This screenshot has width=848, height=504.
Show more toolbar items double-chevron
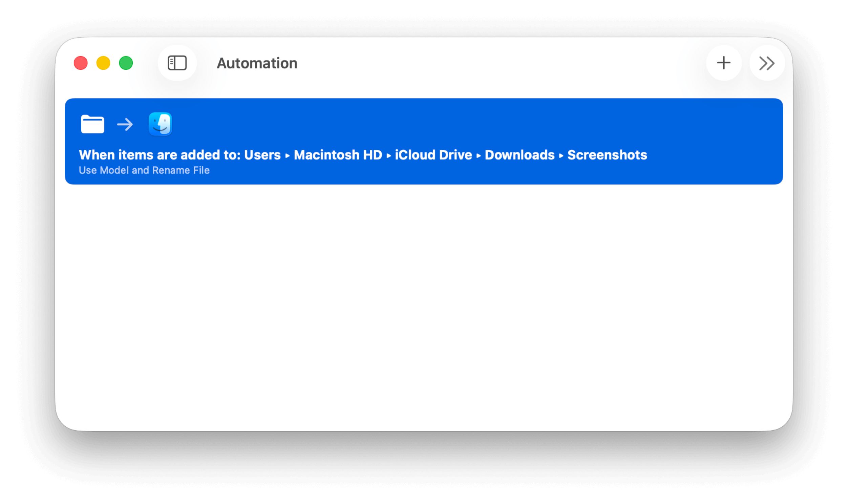(x=766, y=63)
